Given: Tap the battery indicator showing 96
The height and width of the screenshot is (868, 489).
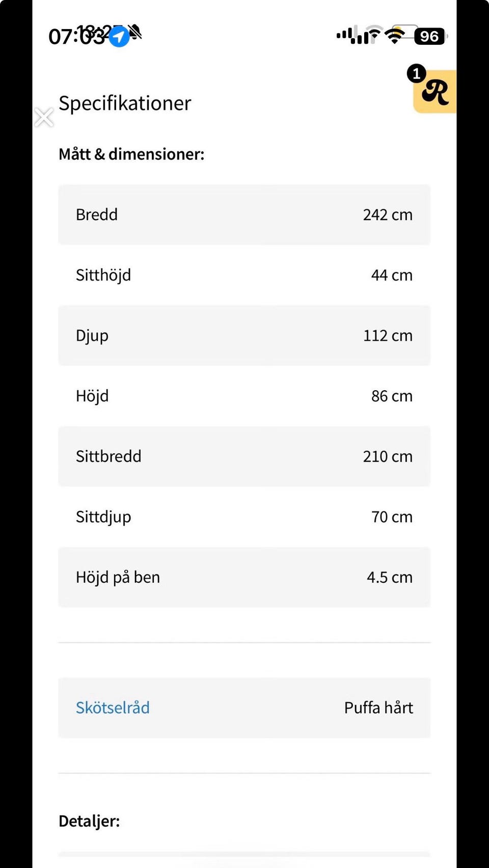Looking at the screenshot, I should pyautogui.click(x=429, y=36).
